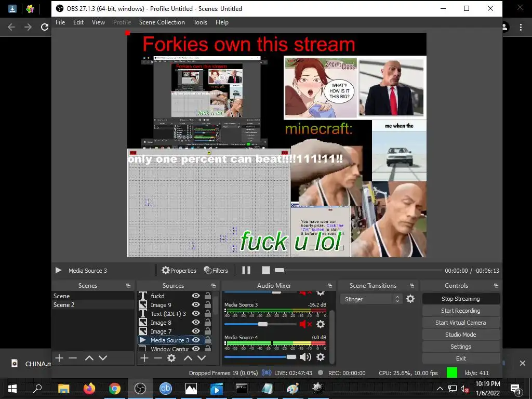This screenshot has width=532, height=399.
Task: Open the View menu
Action: 98,22
